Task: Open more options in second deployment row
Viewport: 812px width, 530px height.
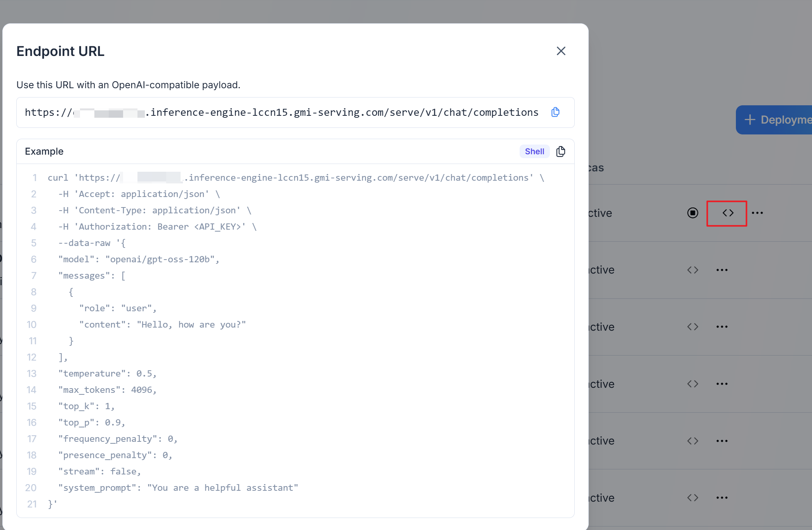Action: (x=722, y=270)
